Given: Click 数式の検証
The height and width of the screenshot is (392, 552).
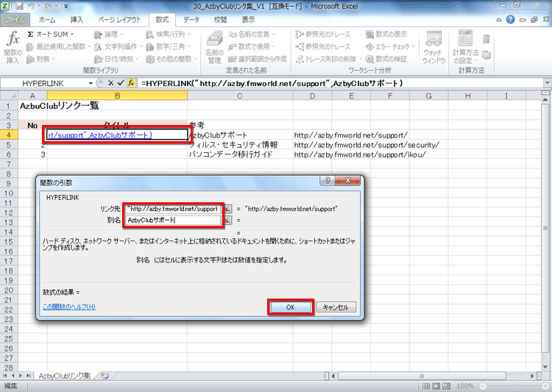Looking at the screenshot, I should [386, 59].
